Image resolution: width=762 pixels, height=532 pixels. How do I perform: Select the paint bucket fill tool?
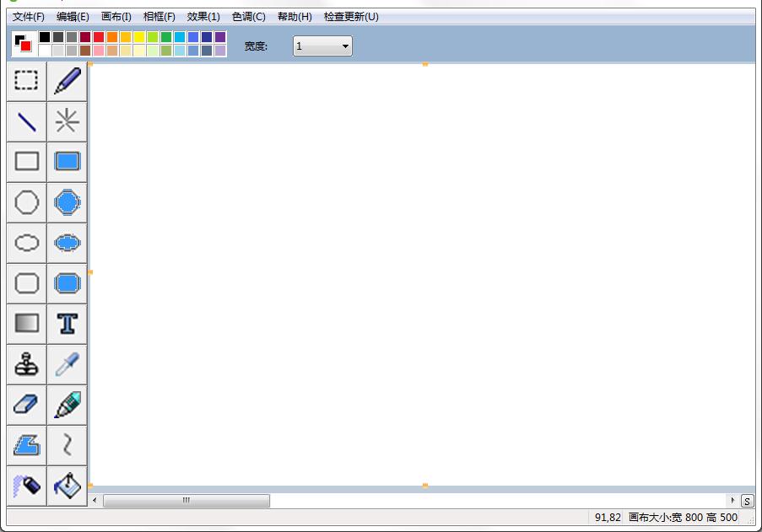tap(67, 486)
